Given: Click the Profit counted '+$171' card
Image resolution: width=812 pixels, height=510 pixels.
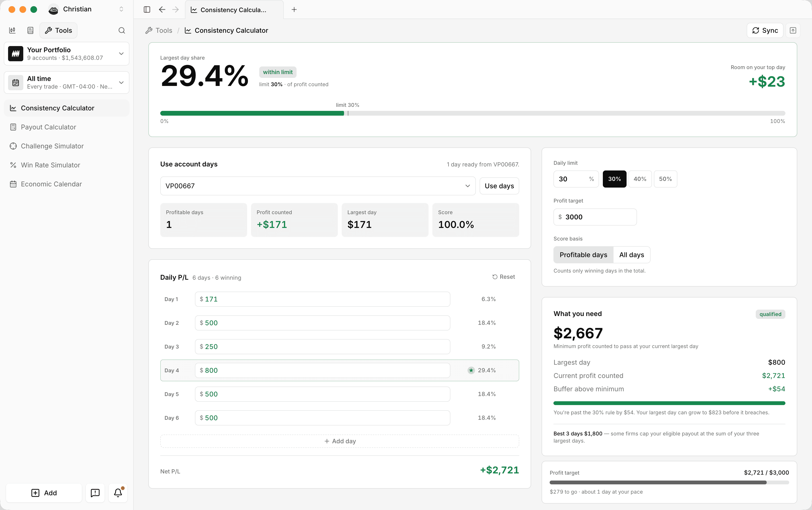Looking at the screenshot, I should click(294, 220).
